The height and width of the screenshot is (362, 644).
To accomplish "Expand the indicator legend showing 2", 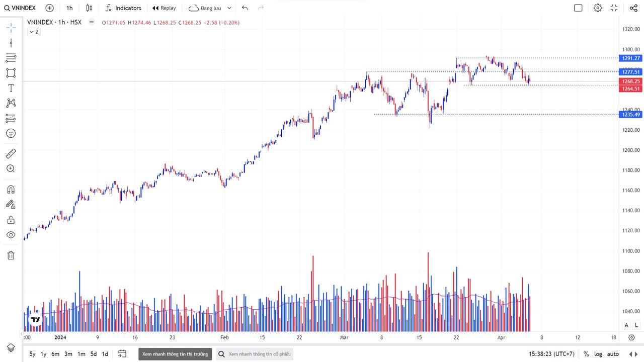I will [34, 32].
